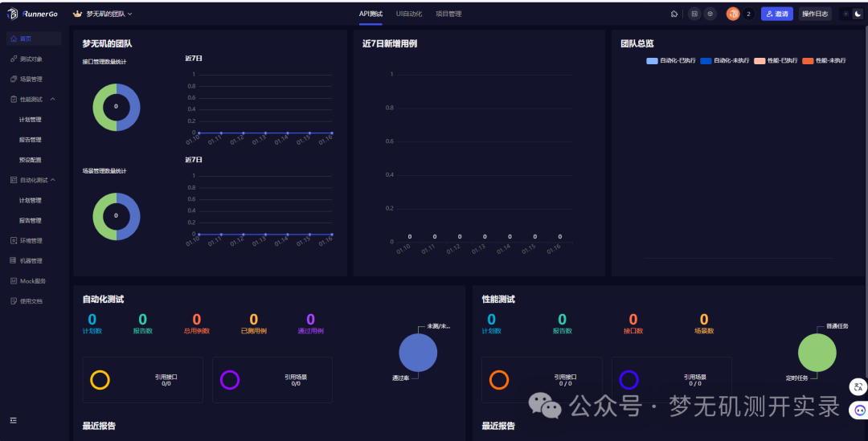The width and height of the screenshot is (868, 441).
Task: Go to the 首页 home sidebar item
Action: [33, 39]
